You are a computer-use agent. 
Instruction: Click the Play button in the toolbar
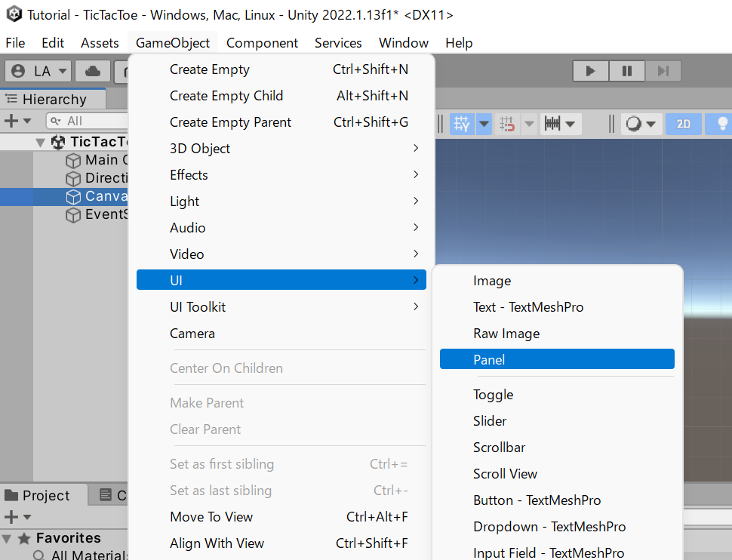pos(591,71)
